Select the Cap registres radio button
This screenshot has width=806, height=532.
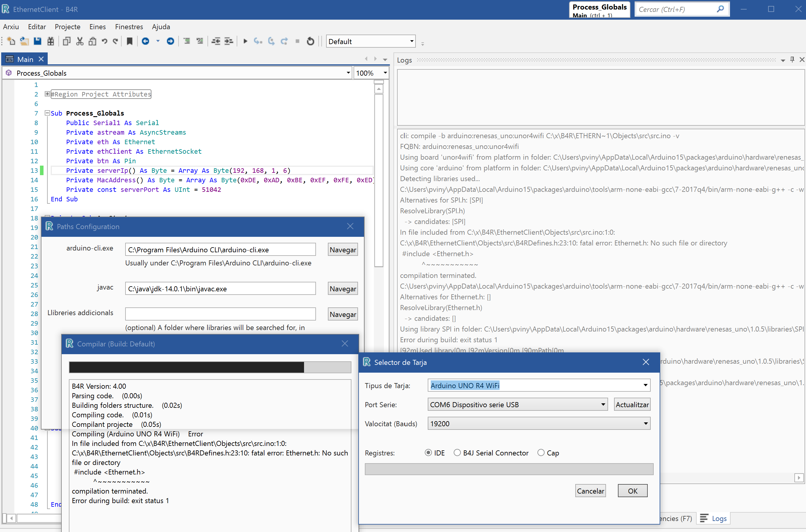[541, 452]
